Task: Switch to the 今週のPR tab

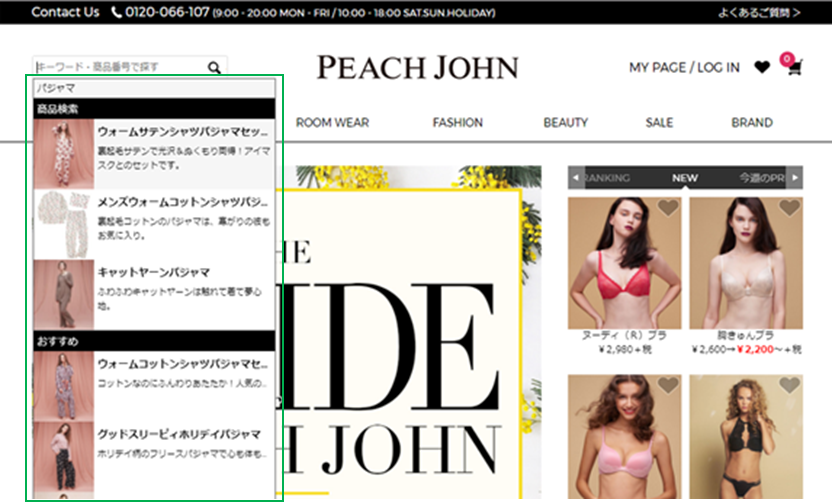Action: [x=762, y=178]
